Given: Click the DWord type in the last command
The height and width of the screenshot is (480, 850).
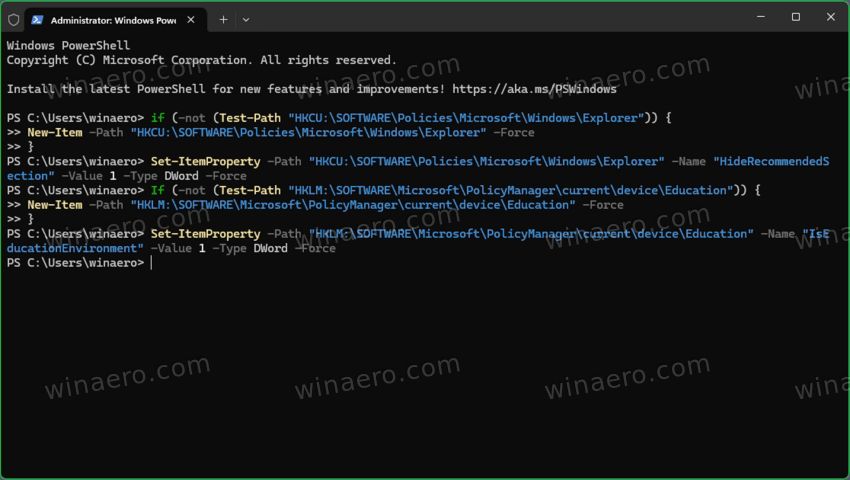Looking at the screenshot, I should [270, 249].
